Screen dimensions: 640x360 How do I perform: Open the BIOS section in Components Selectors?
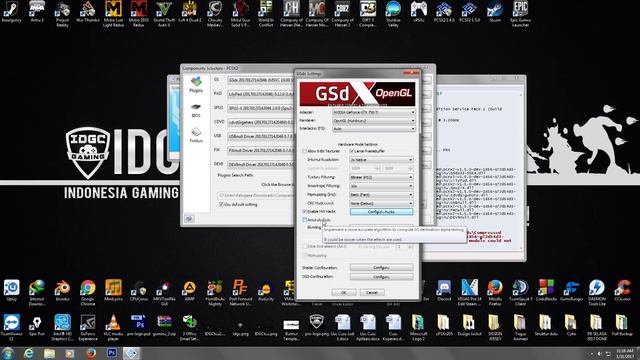click(196, 110)
